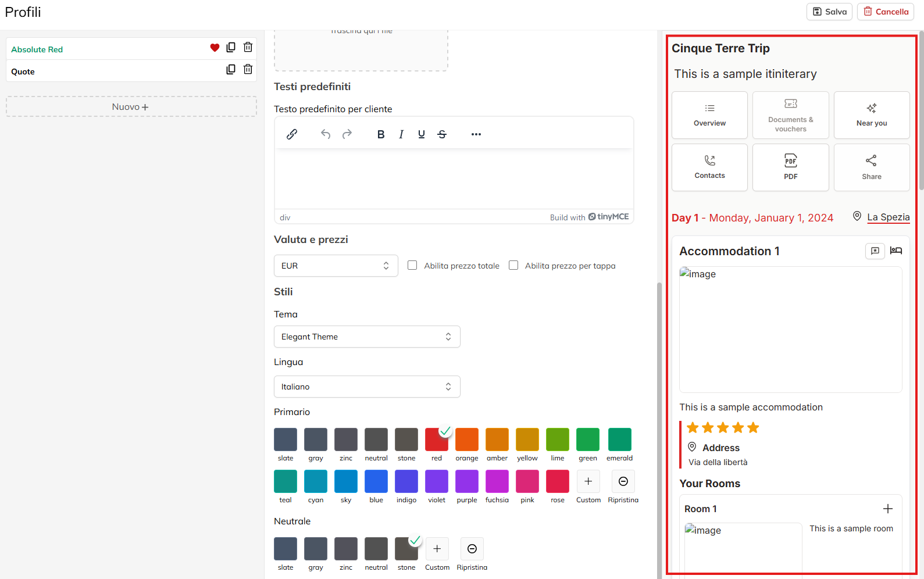Check Abilita prezzo per tappa option
Viewport: 924px width, 579px height.
click(513, 265)
